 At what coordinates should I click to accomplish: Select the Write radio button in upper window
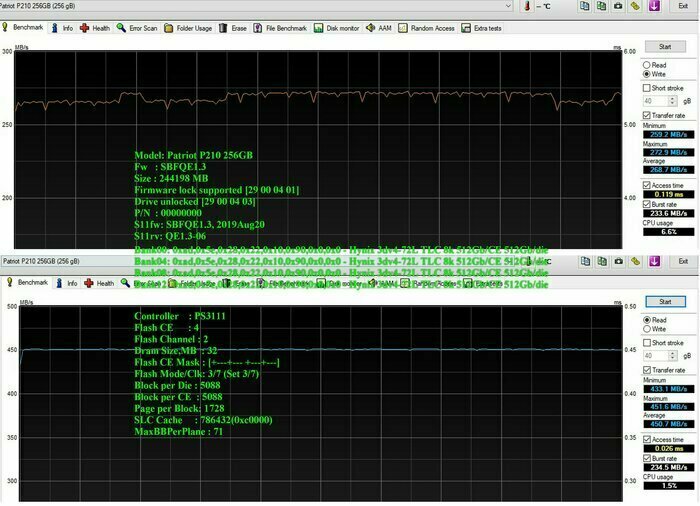[x=646, y=74]
